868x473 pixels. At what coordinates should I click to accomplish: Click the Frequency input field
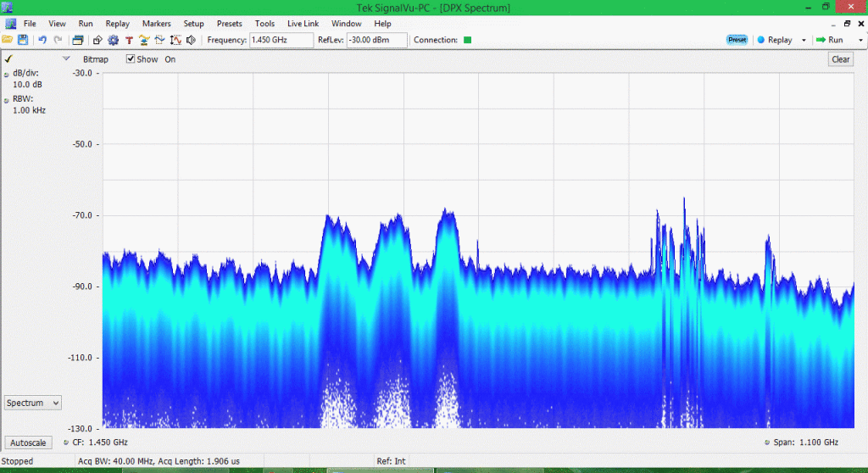(281, 40)
